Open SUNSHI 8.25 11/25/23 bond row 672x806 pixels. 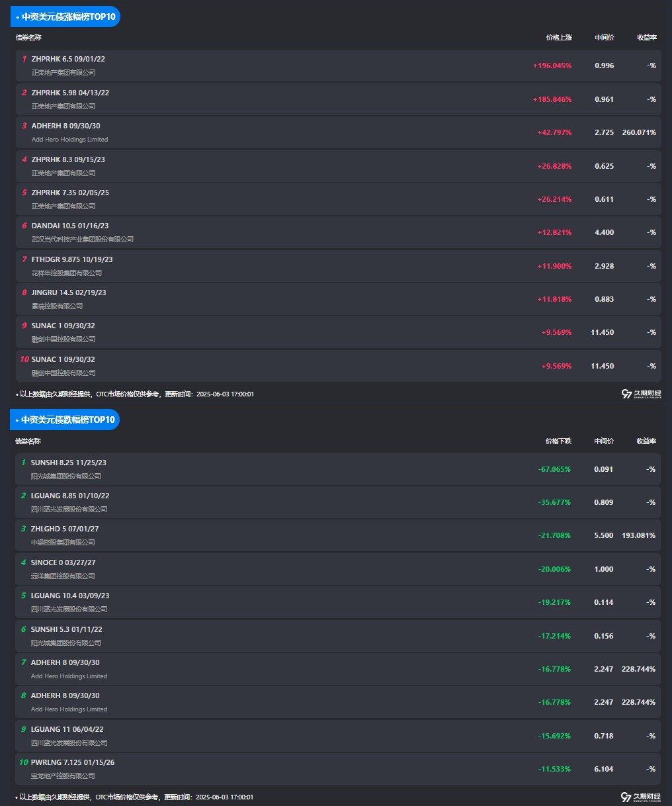69,463
